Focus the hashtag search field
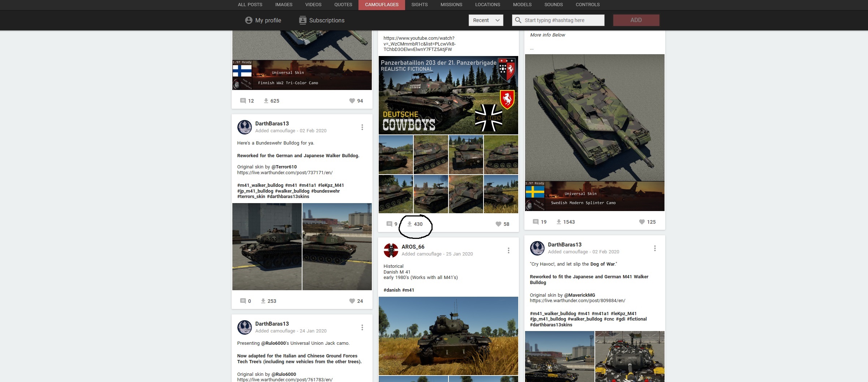The height and width of the screenshot is (382, 868). click(558, 20)
